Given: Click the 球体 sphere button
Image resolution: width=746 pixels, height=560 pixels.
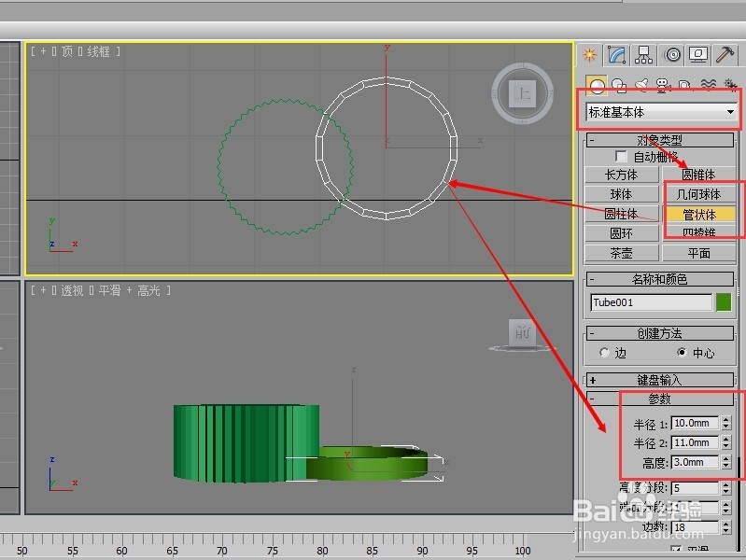Looking at the screenshot, I should (x=621, y=194).
